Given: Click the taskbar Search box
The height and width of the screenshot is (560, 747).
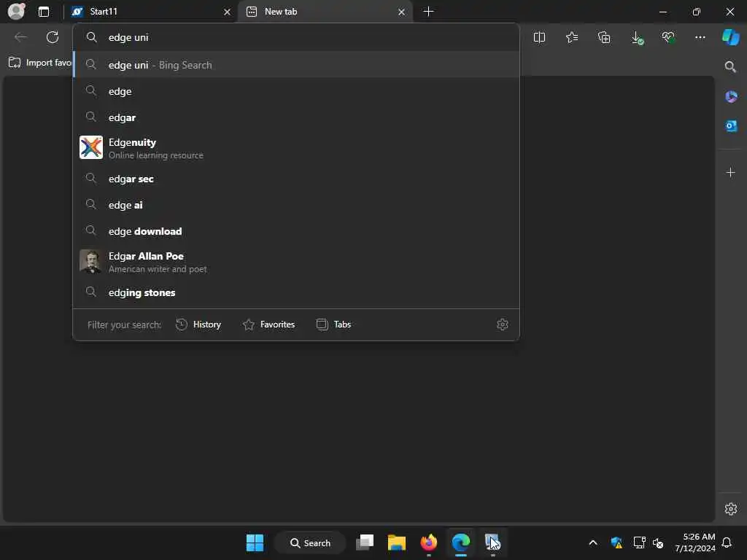Looking at the screenshot, I should coord(310,542).
